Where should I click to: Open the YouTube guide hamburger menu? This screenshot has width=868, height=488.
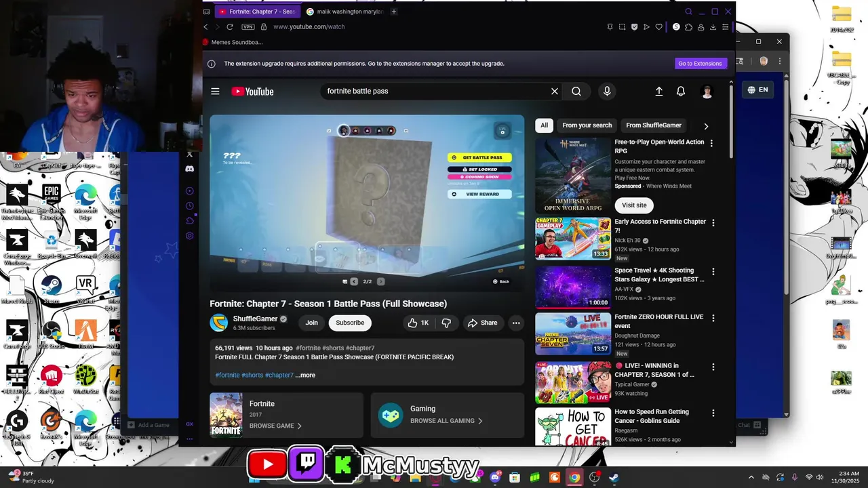pyautogui.click(x=215, y=91)
